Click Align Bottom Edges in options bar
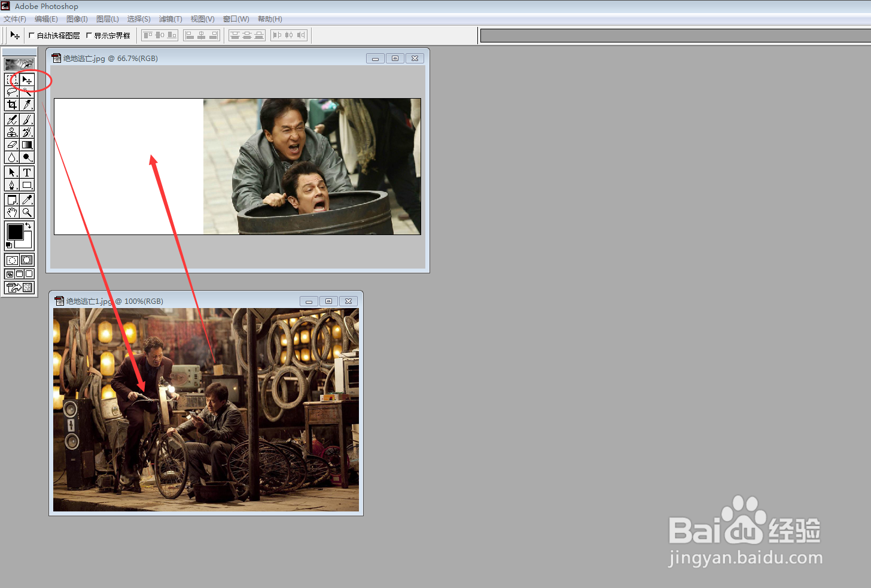Screen dimensions: 871x588 pos(172,35)
